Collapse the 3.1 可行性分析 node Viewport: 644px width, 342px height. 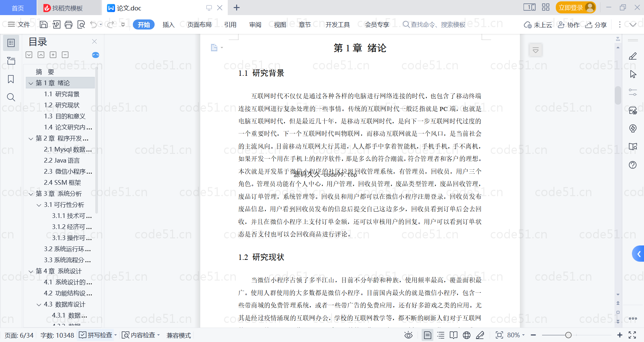pyautogui.click(x=39, y=205)
